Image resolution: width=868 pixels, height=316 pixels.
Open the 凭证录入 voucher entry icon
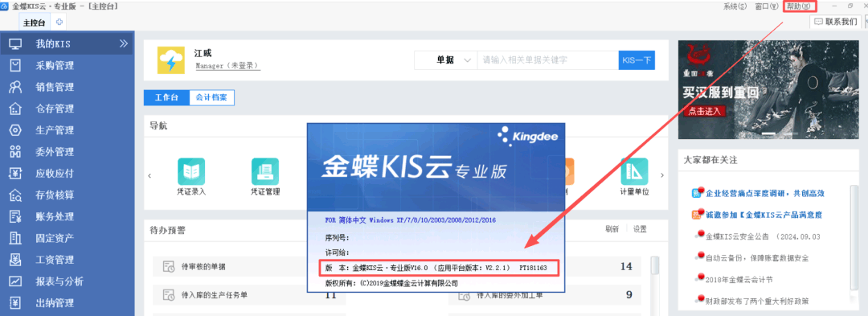tap(191, 177)
